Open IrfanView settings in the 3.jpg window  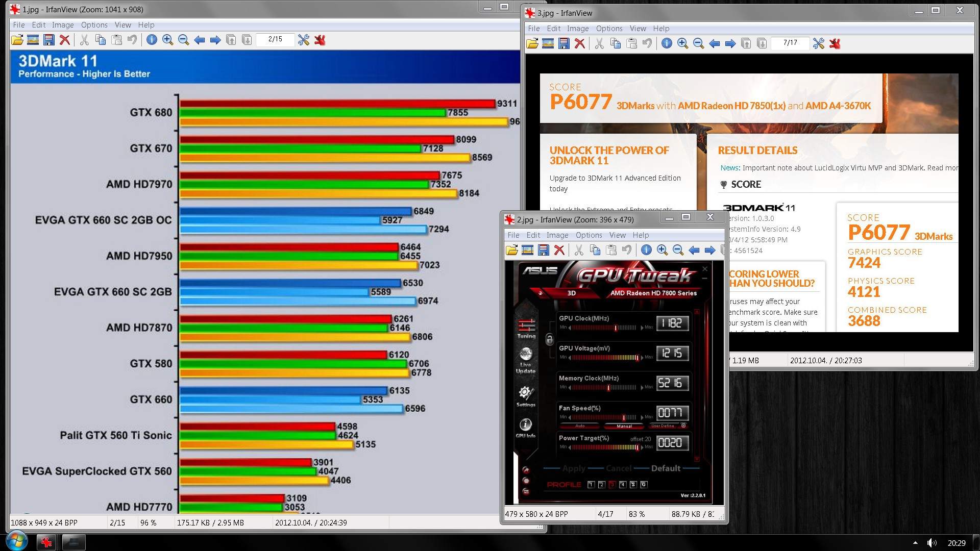pos(819,43)
